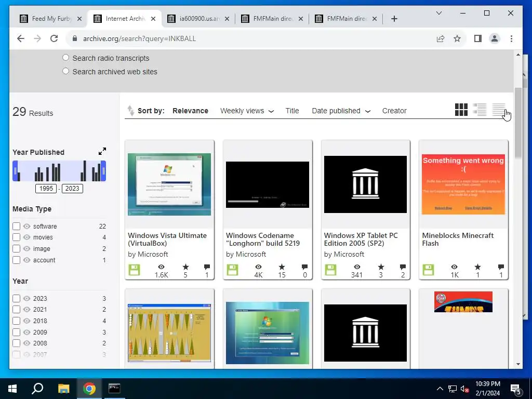The image size is (532, 399).
Task: Select Search radio transcripts option
Action: 65,58
